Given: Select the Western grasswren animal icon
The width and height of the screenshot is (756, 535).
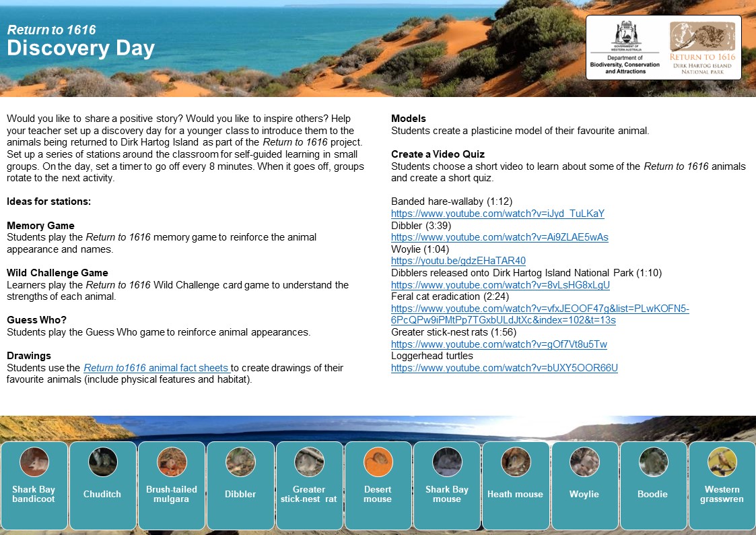Looking at the screenshot, I should (722, 462).
